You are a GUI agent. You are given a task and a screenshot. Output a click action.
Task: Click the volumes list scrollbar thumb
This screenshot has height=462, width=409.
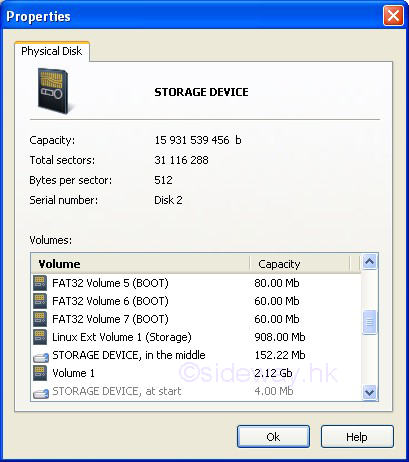[x=370, y=322]
